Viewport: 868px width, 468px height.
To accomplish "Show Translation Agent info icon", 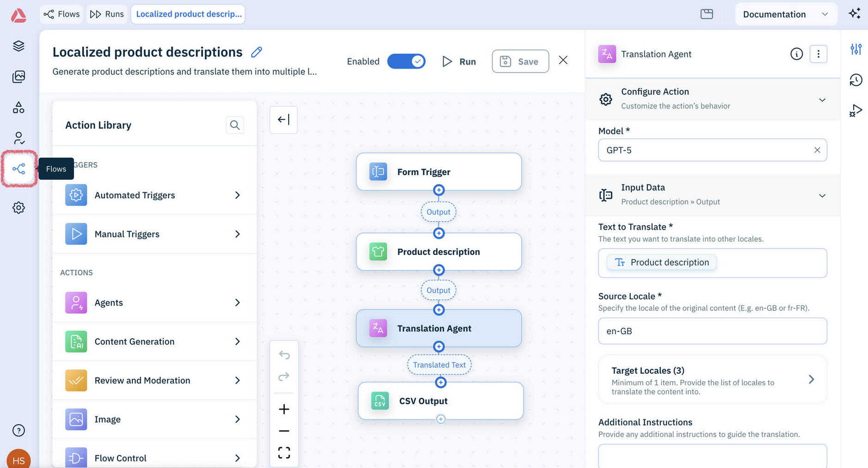I will tap(796, 54).
